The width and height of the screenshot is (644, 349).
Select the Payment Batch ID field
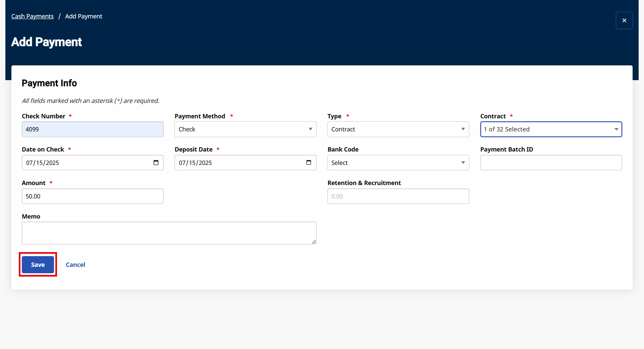[x=551, y=163]
